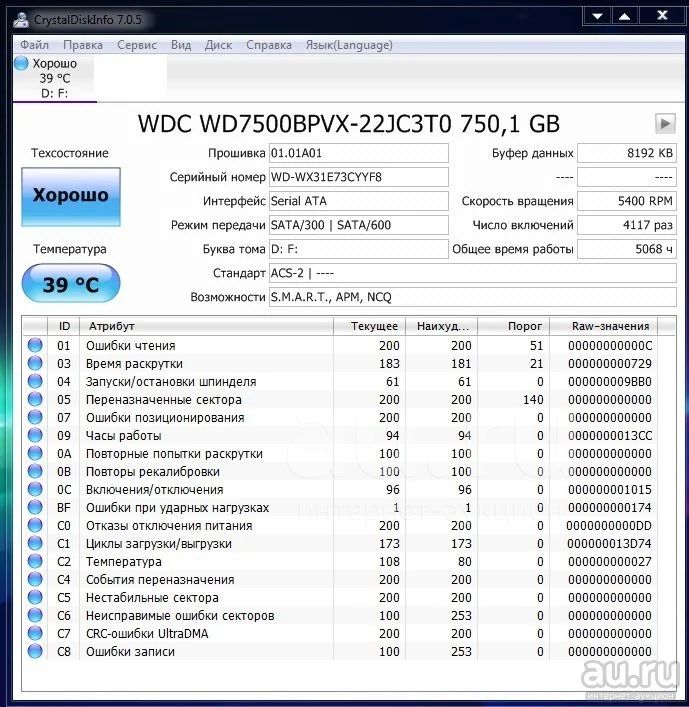Click status icon for Циклы загрузки/выгрузки row
This screenshot has height=707, width=689.
click(x=35, y=543)
